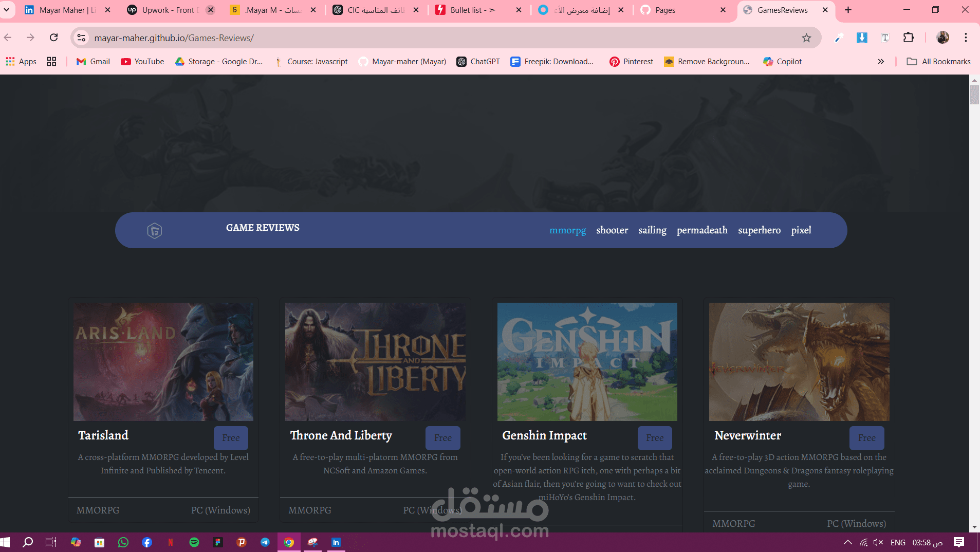Image resolution: width=980 pixels, height=552 pixels.
Task: Show hidden system tray icons
Action: click(x=848, y=542)
